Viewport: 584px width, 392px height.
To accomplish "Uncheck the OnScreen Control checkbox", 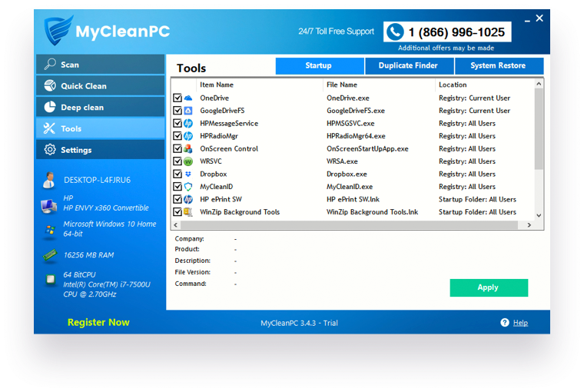I will (178, 148).
